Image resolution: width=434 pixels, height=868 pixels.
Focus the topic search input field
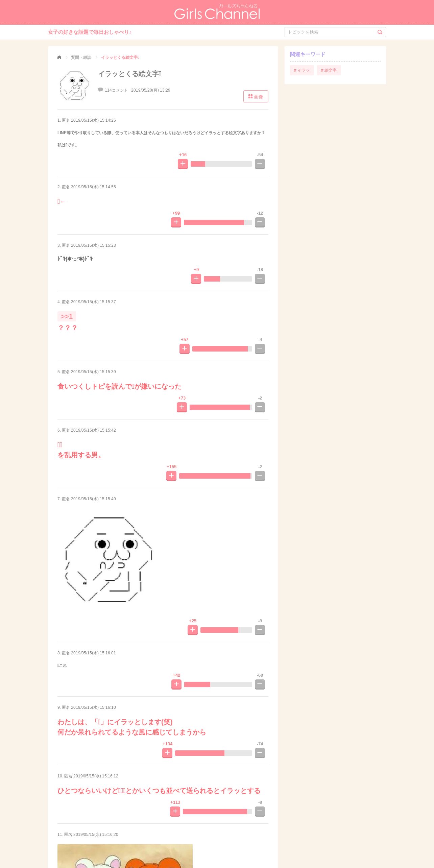point(331,32)
